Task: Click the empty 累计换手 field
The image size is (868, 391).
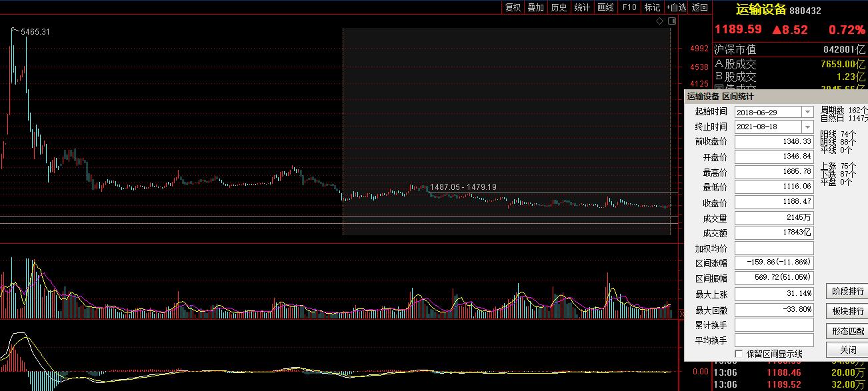Action: (x=774, y=325)
